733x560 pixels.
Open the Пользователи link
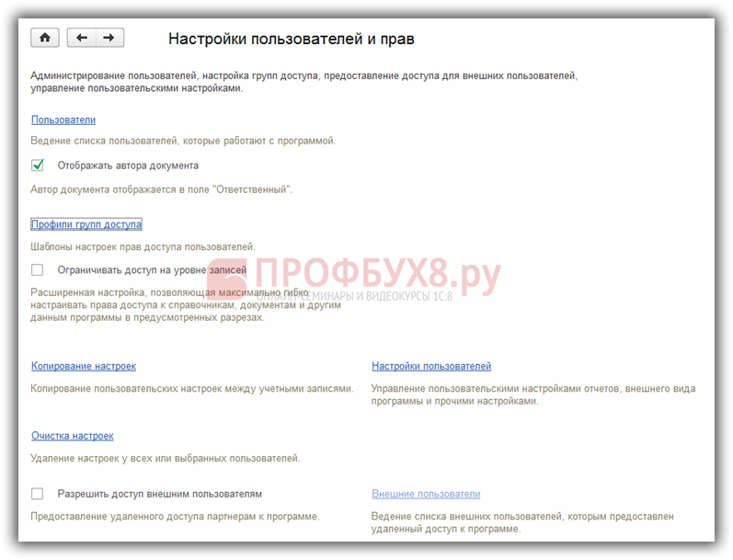pyautogui.click(x=63, y=120)
